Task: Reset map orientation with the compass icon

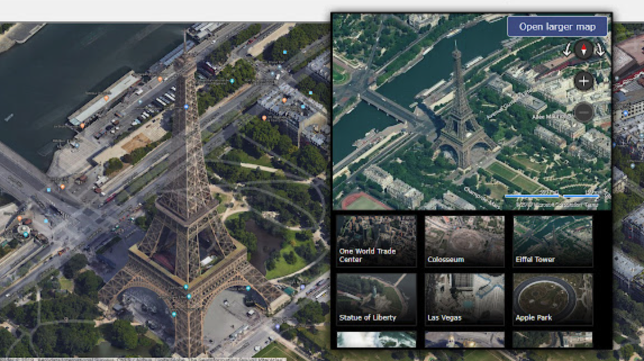Action: (584, 49)
